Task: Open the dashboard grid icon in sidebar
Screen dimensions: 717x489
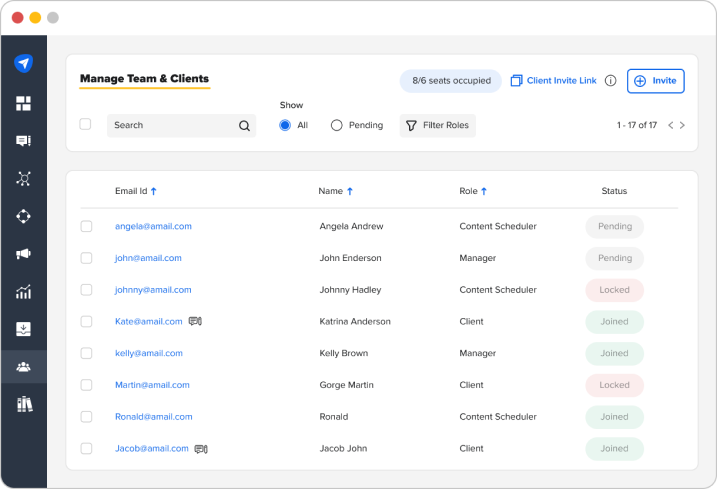Action: (23, 103)
